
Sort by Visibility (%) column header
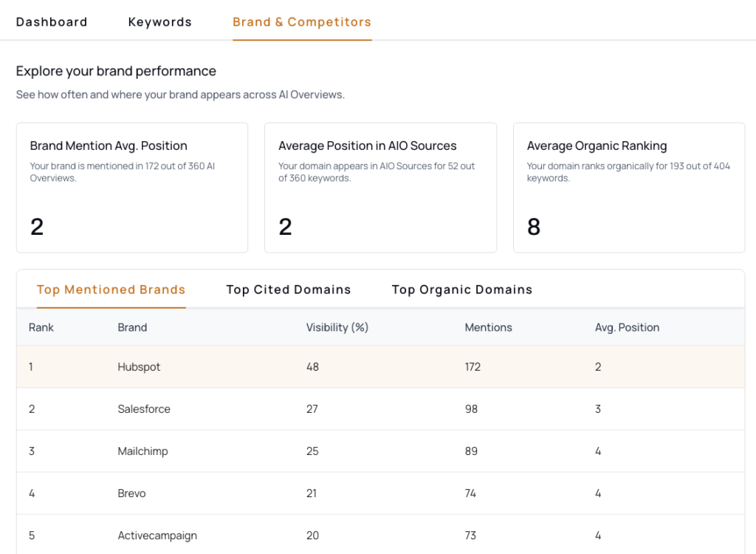click(x=337, y=327)
